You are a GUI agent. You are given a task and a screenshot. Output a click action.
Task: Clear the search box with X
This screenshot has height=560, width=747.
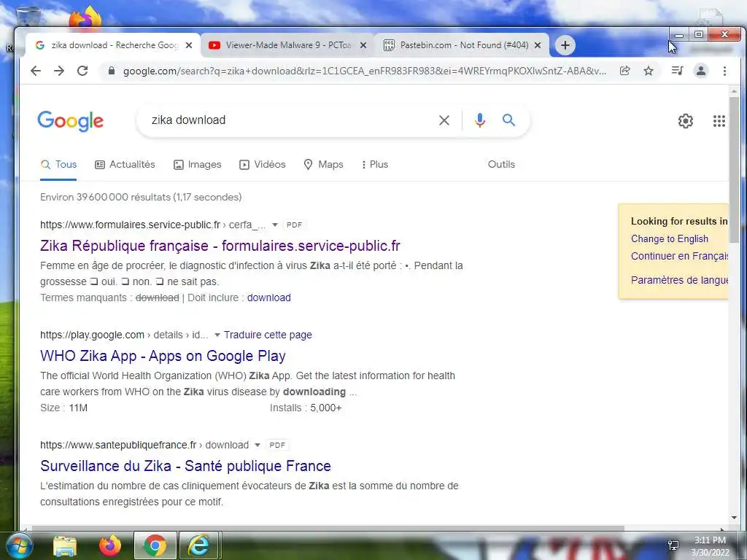click(x=444, y=120)
